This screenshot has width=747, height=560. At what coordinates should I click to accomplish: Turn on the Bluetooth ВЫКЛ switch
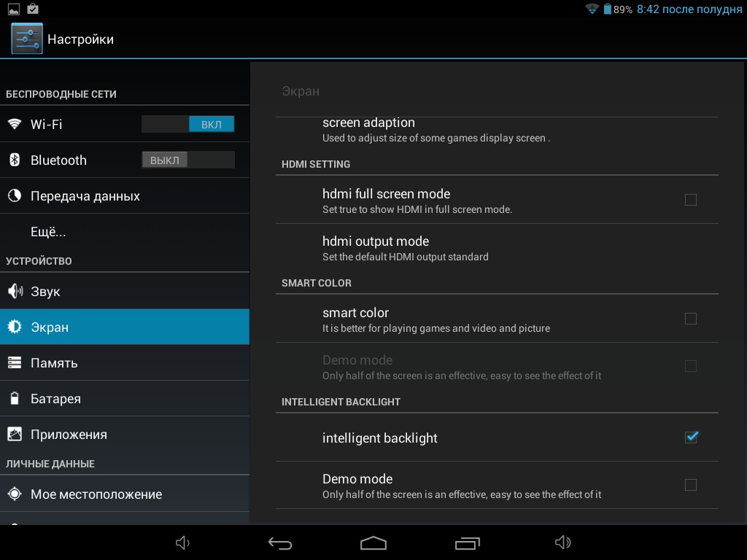[188, 160]
